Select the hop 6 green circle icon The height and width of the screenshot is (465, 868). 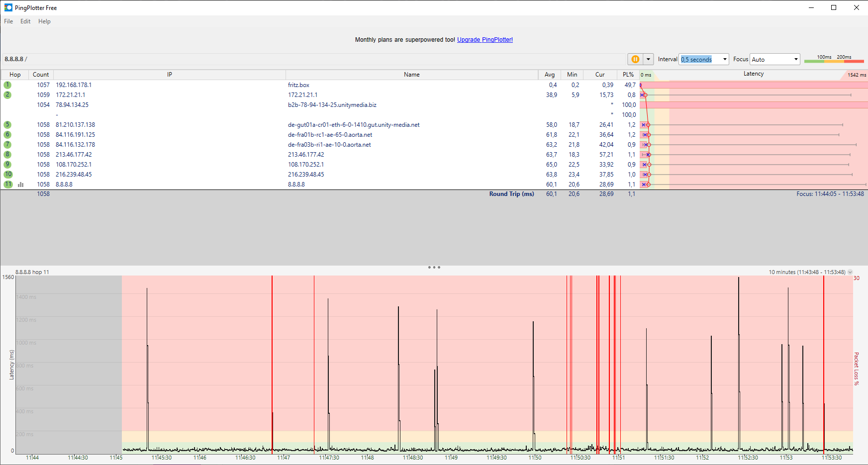tap(7, 135)
